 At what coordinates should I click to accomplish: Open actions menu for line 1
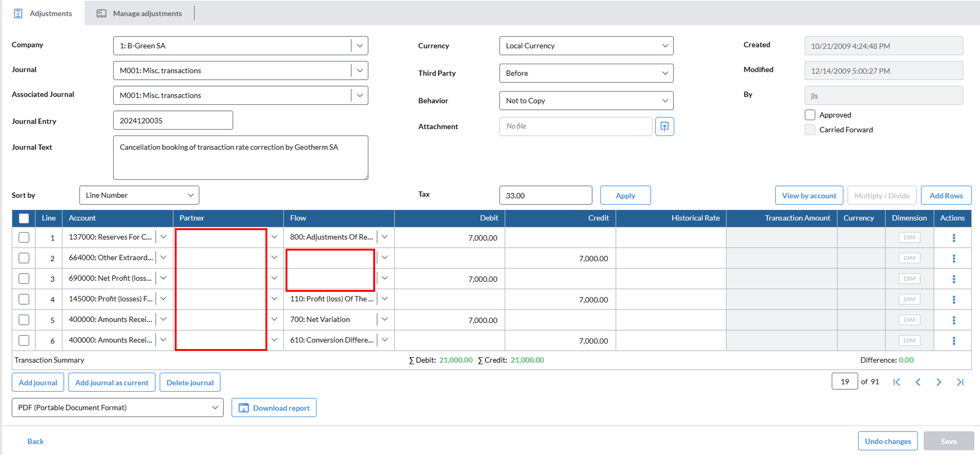coord(953,238)
